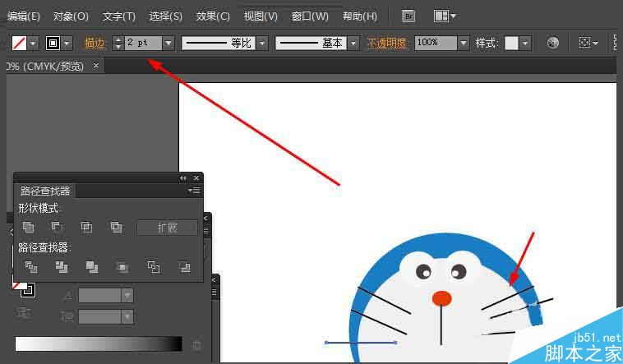Expand the opacity dropdown arrow
Image resolution: width=623 pixels, height=364 pixels.
coord(464,43)
